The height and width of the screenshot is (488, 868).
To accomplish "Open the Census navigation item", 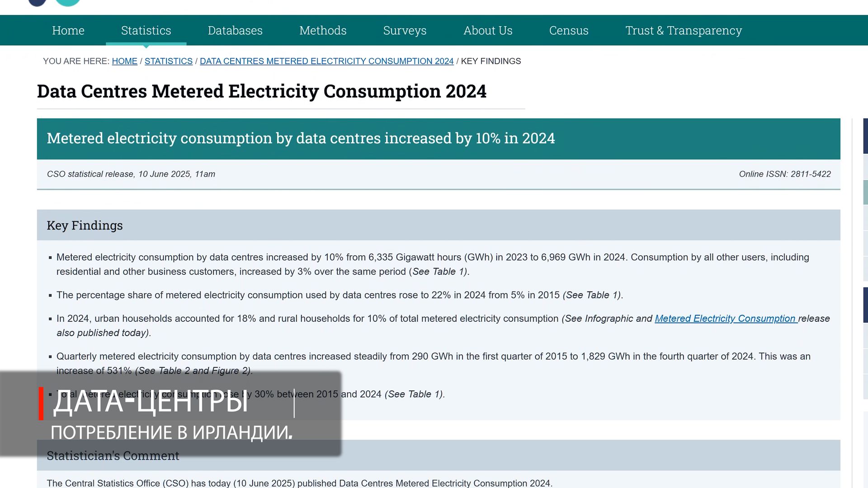I will click(569, 30).
